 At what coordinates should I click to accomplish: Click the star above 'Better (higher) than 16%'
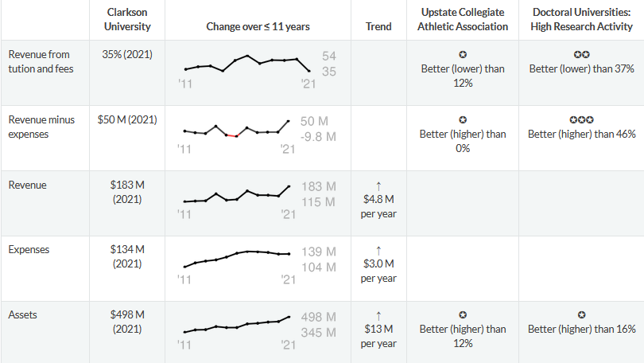click(x=581, y=315)
